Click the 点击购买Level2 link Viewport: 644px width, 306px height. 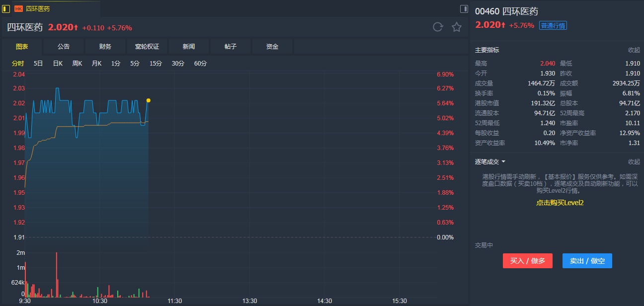(x=560, y=203)
